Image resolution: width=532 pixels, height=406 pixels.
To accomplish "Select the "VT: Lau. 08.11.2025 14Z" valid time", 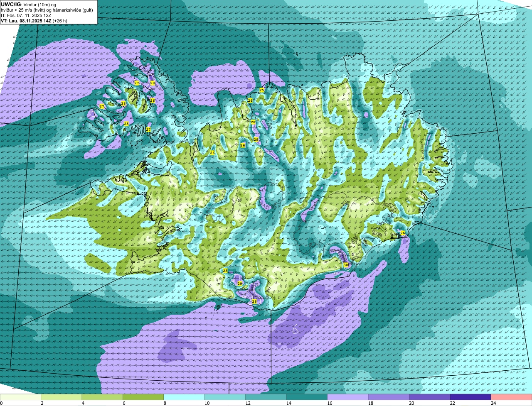I will click(25, 21).
